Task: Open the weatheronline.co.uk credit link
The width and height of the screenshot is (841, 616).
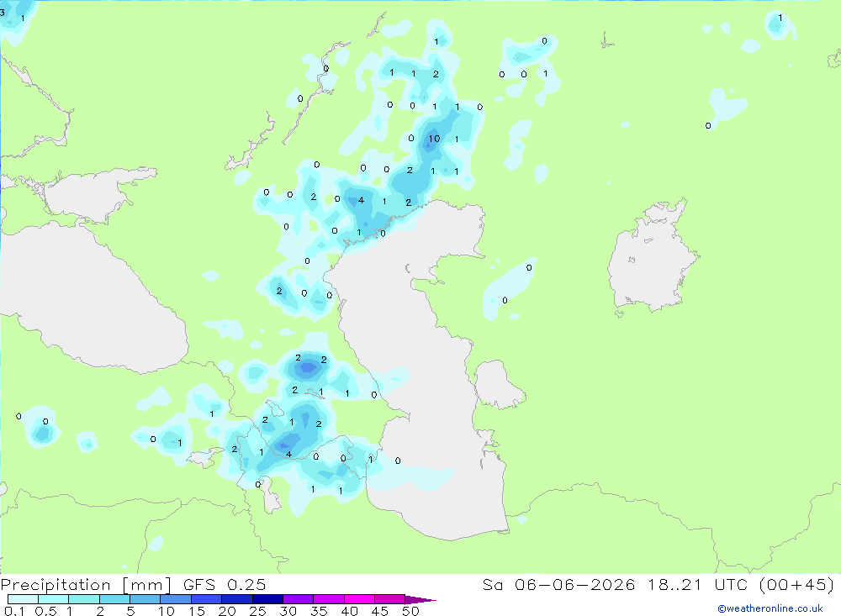Action: tap(770, 608)
